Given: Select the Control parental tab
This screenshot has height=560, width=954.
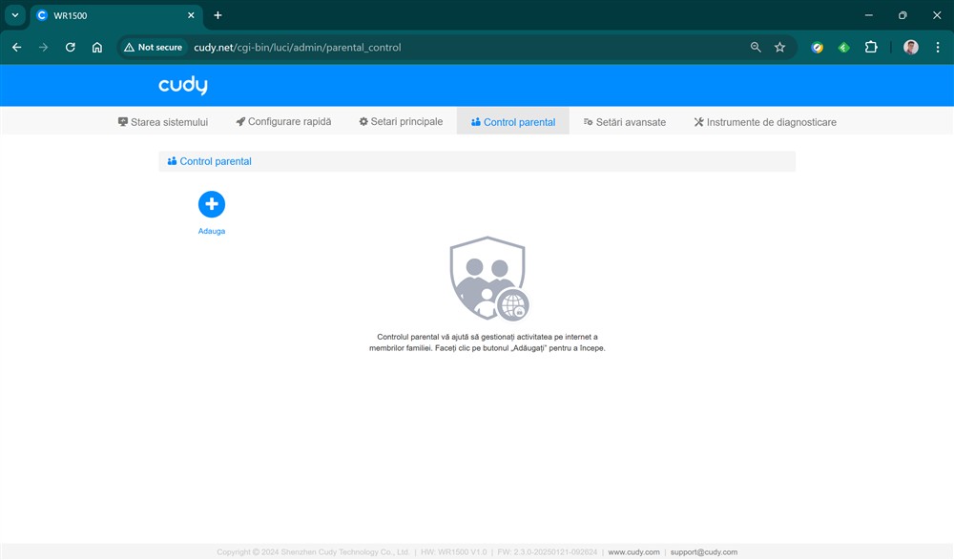Looking at the screenshot, I should [x=513, y=122].
